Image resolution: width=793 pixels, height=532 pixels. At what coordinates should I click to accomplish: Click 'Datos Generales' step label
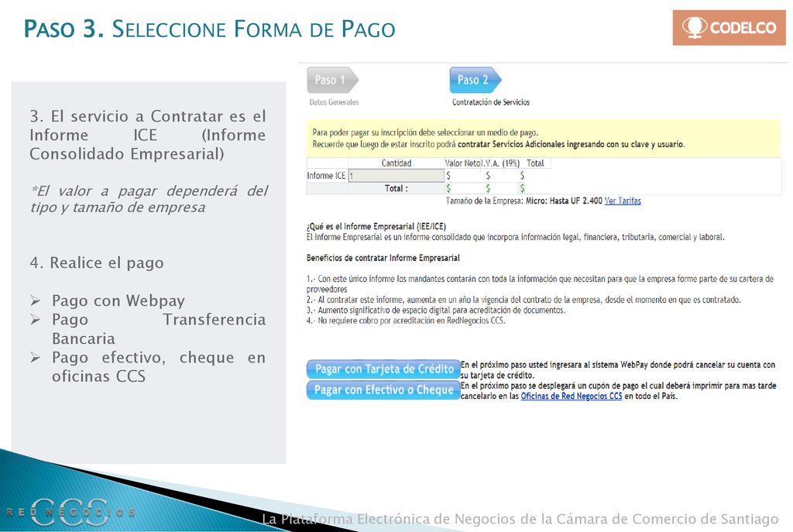334,102
